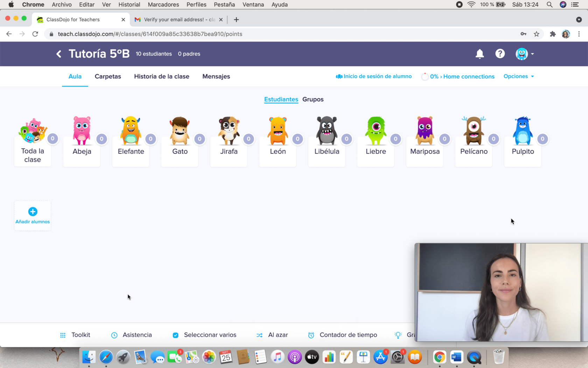Toggle Seleccionar varios checkbox
The height and width of the screenshot is (368, 588).
175,335
